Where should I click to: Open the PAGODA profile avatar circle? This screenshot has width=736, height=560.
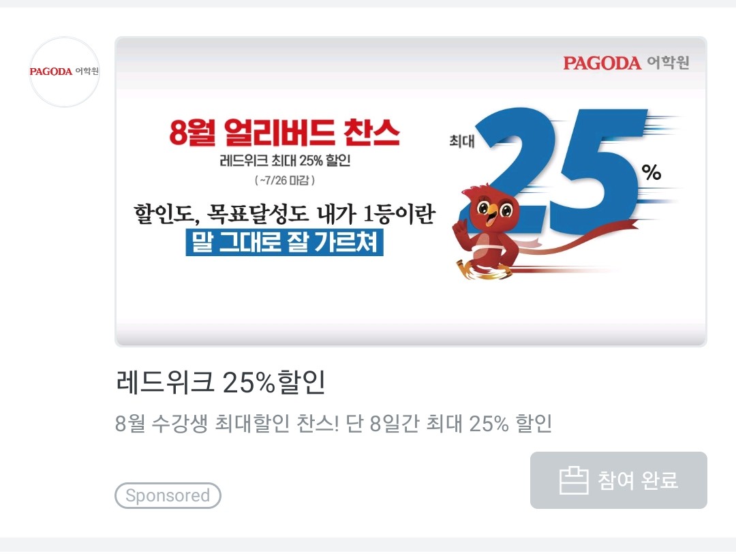coord(64,72)
